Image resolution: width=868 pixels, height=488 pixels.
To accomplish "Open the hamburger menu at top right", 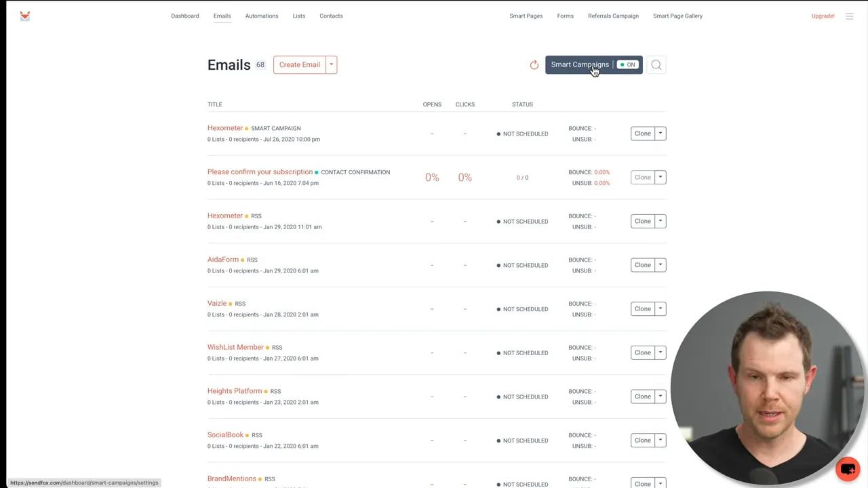I will pos(849,16).
